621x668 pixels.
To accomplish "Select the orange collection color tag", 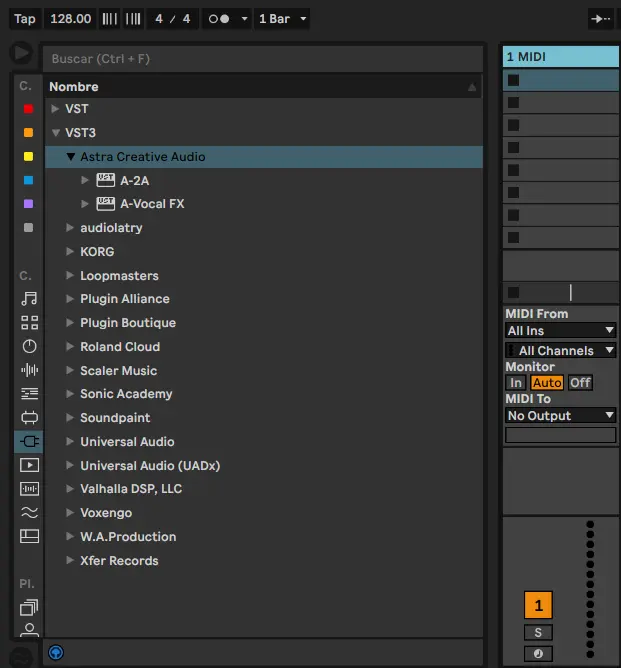I will pos(28,132).
